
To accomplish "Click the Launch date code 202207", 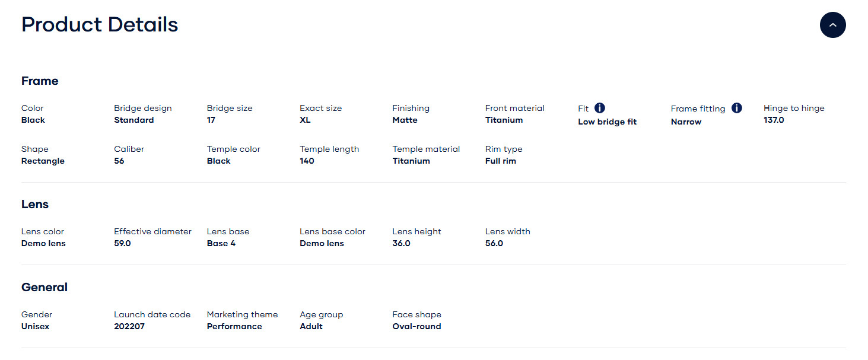I will [x=129, y=326].
